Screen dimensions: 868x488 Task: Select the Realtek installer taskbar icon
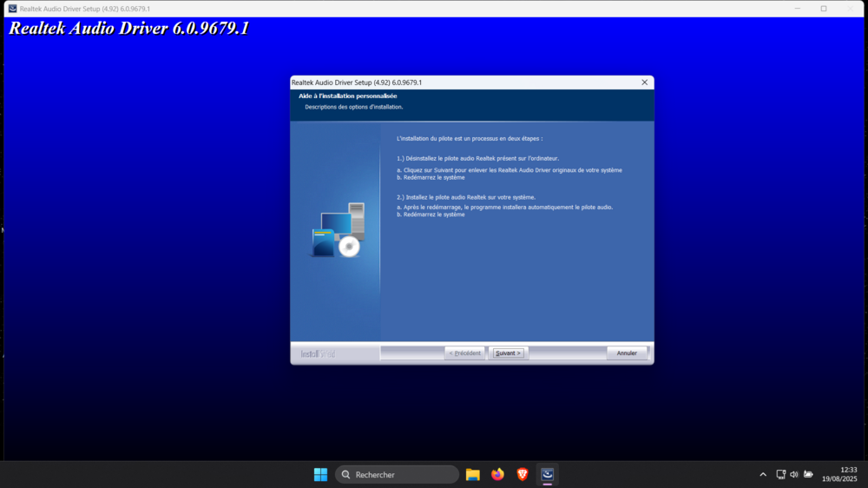pyautogui.click(x=548, y=474)
